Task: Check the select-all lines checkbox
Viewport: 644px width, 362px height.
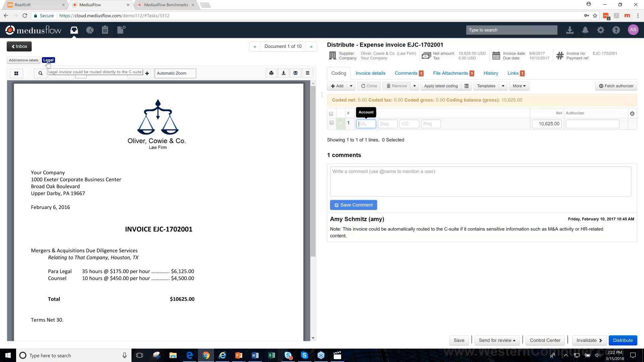Action: (331, 114)
